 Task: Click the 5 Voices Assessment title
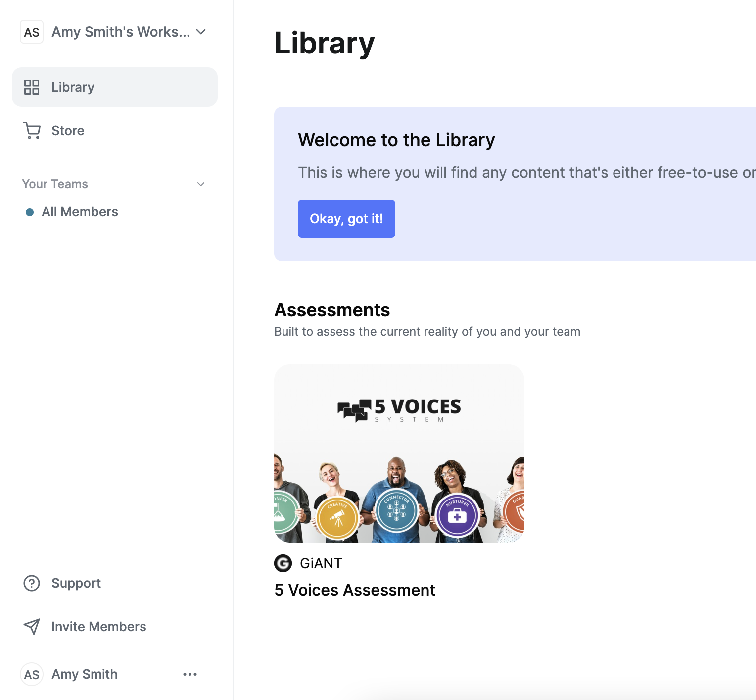pyautogui.click(x=355, y=590)
